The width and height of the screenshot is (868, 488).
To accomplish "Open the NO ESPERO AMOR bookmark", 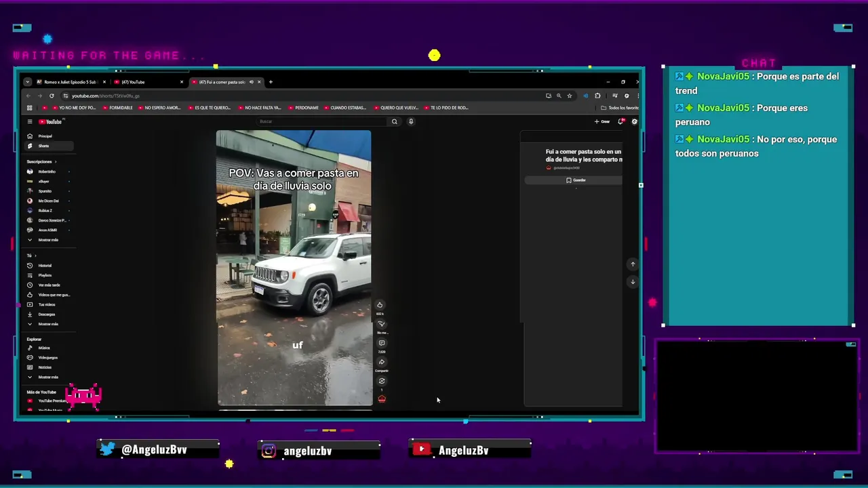I will click(x=159, y=108).
